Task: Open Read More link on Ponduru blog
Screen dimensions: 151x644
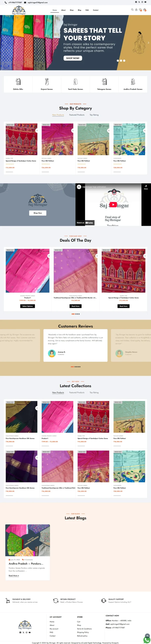Action: coord(14,576)
